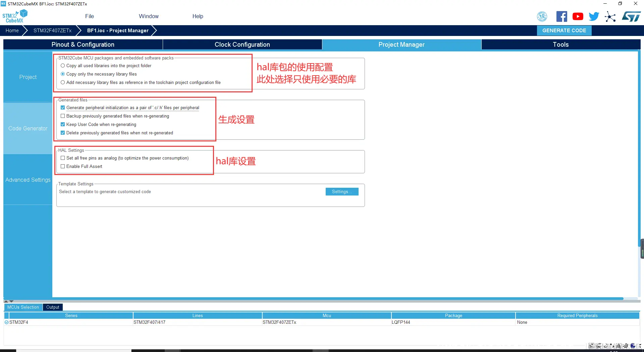Toggle Generate peripheral initialization as .c/.h pair
644x352 pixels.
click(x=63, y=107)
